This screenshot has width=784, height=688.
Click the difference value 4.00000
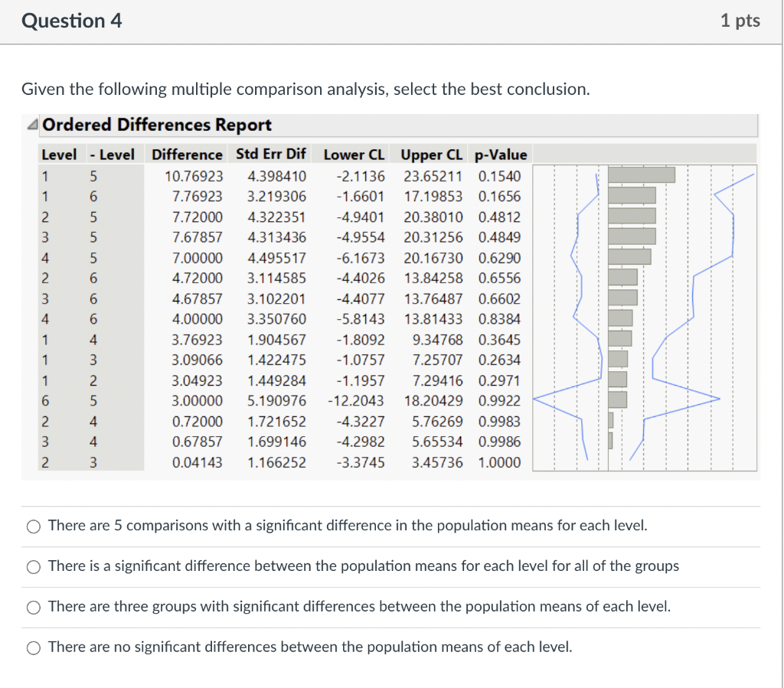pyautogui.click(x=198, y=319)
